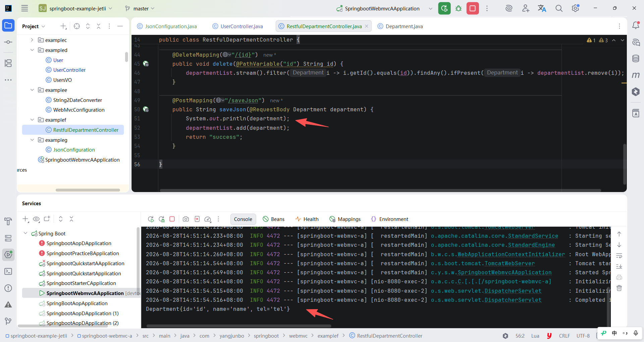Collapse the Spring Boot services node
The image size is (644, 342).
[25, 233]
